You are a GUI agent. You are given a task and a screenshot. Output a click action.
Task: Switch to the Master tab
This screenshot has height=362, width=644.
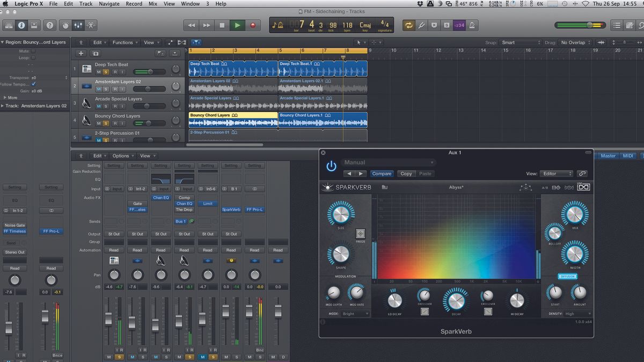point(608,156)
